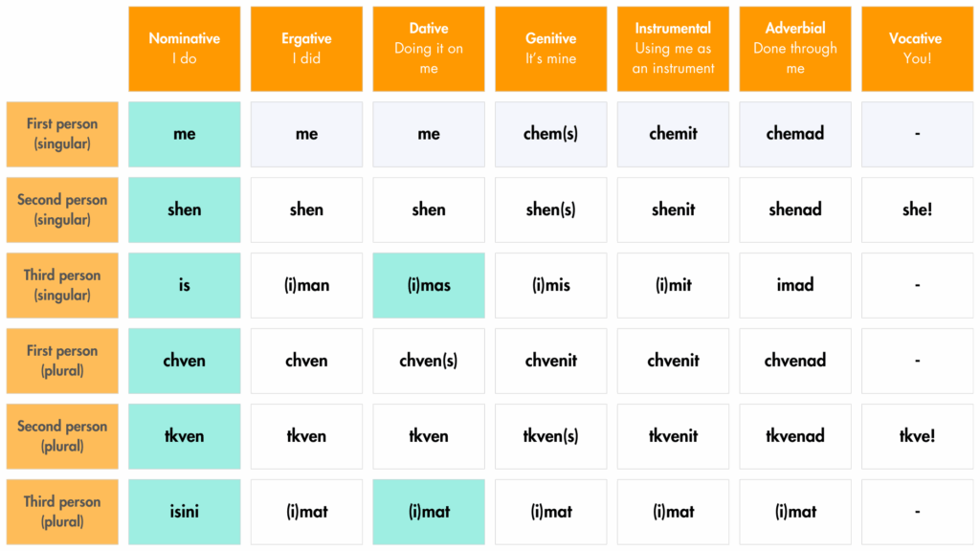
Task: Click the "chem(s)" cell
Action: 550,134
